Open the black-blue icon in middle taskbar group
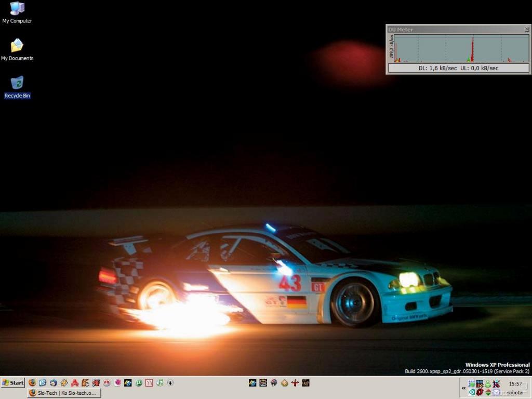Screen dimensions: 532x399 [252, 383]
